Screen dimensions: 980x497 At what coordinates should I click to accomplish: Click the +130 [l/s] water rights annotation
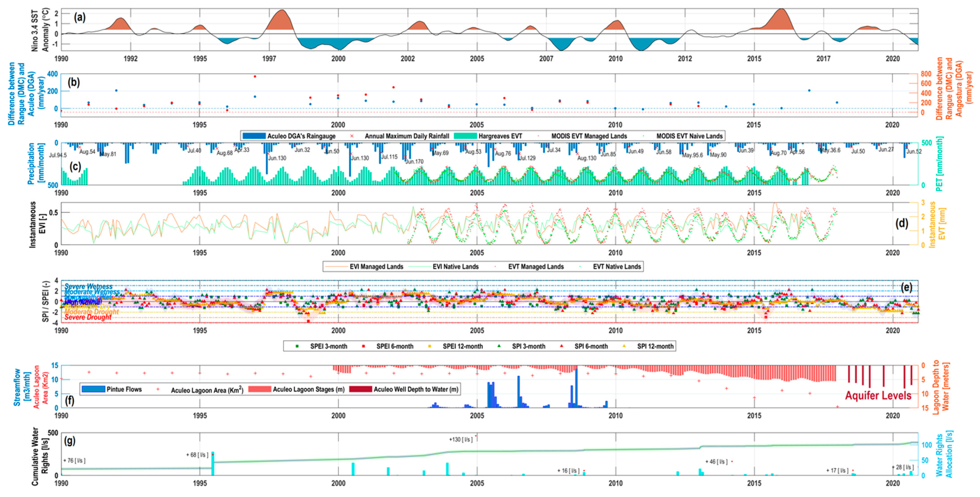461,440
